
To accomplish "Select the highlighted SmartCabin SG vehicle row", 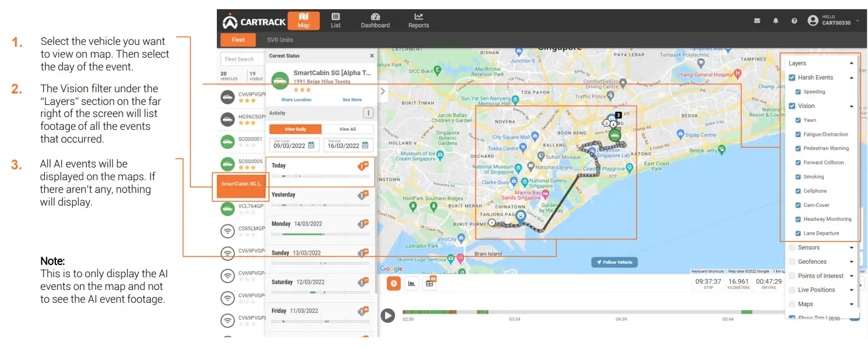I will click(x=241, y=186).
